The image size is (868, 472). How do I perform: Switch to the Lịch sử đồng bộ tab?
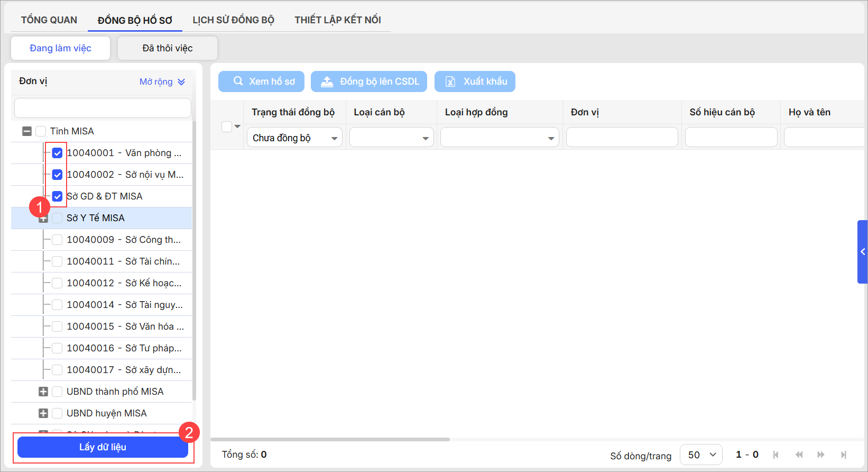233,20
